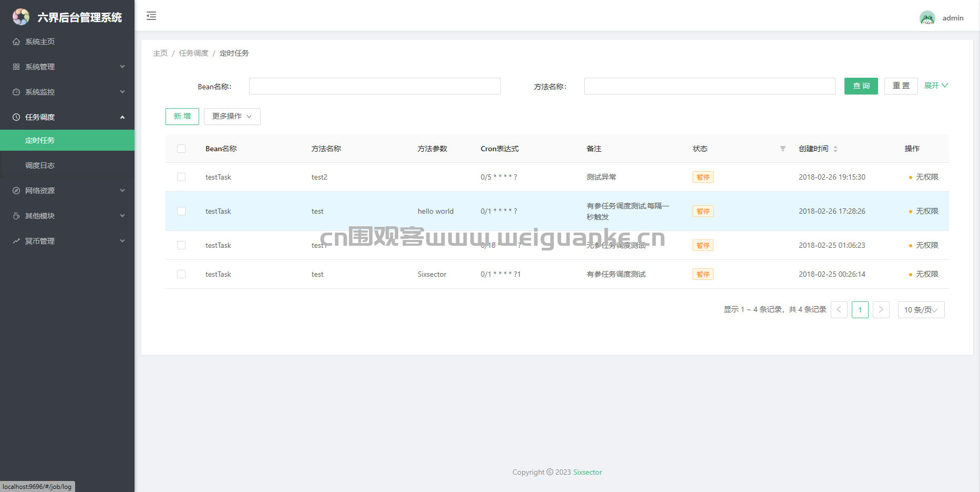Go to previous page arrow
Viewport: 980px width, 492px height.
tap(839, 310)
